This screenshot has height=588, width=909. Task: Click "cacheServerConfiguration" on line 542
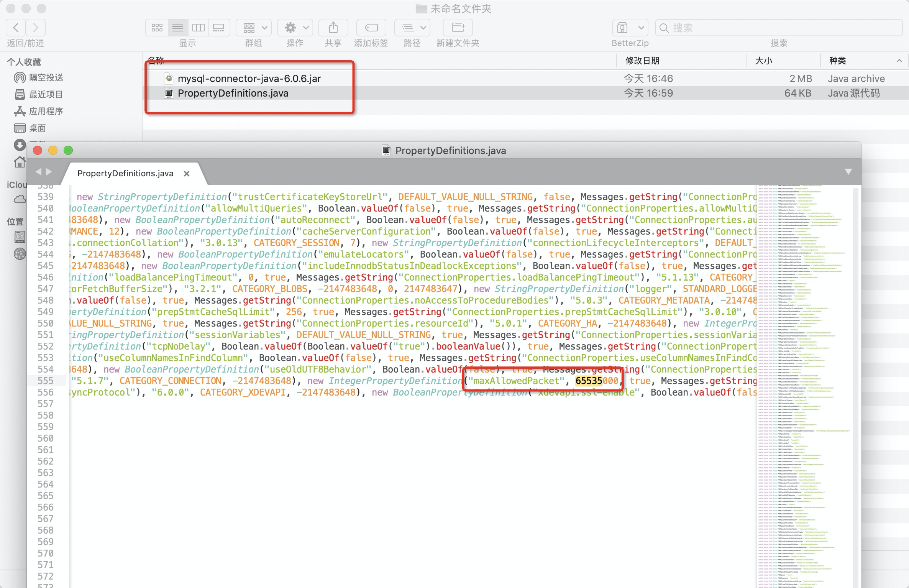(x=366, y=232)
